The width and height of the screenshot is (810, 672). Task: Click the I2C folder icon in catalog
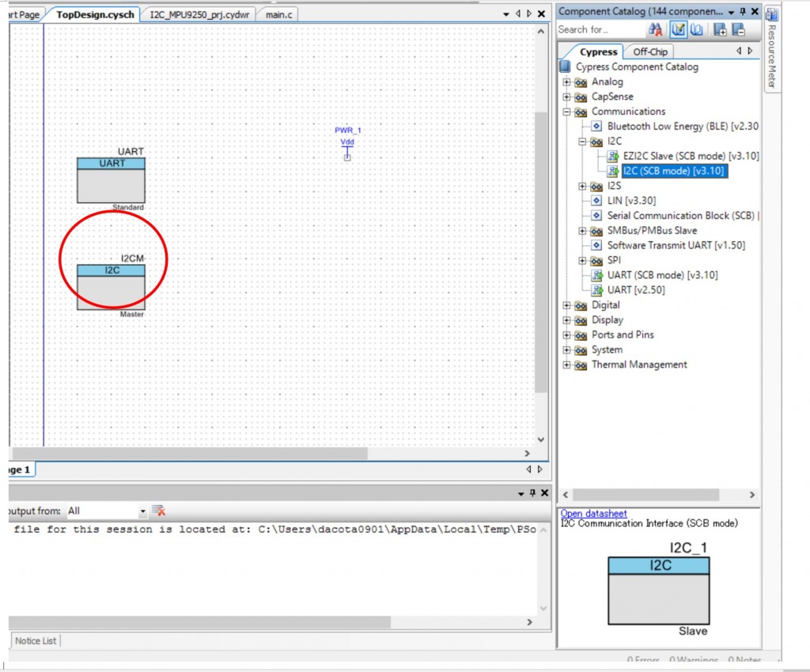coord(596,142)
